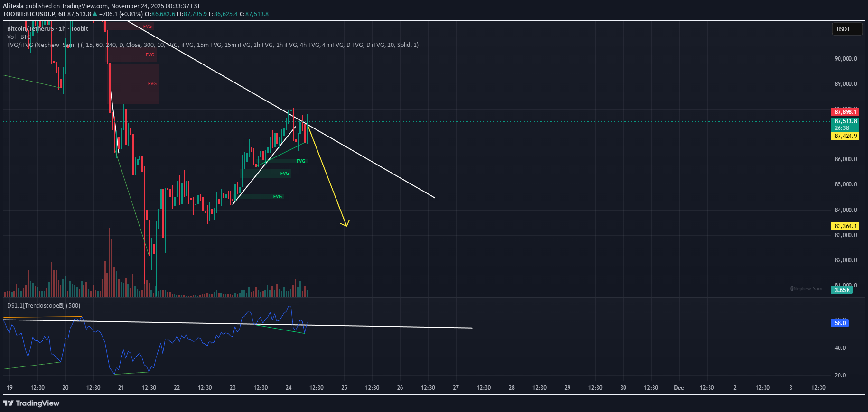Screen dimensions: 868x412
Task: Click the TradingView logo icon
Action: pyautogui.click(x=8, y=403)
